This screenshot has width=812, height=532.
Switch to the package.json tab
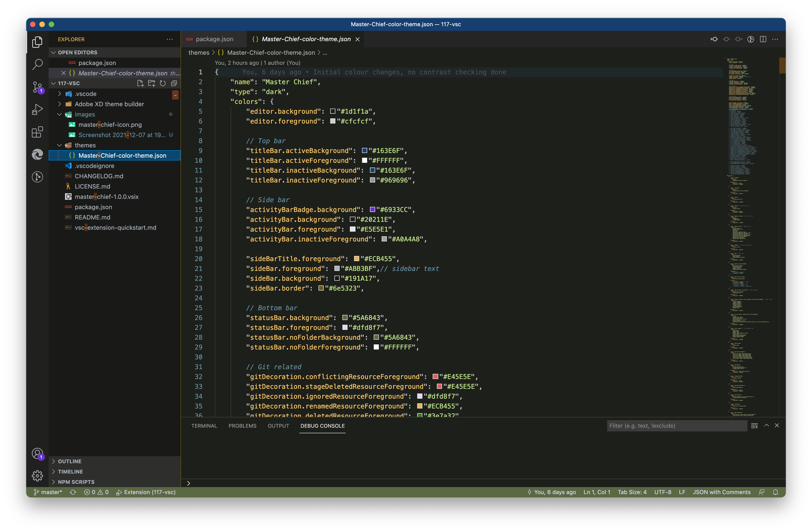point(214,39)
